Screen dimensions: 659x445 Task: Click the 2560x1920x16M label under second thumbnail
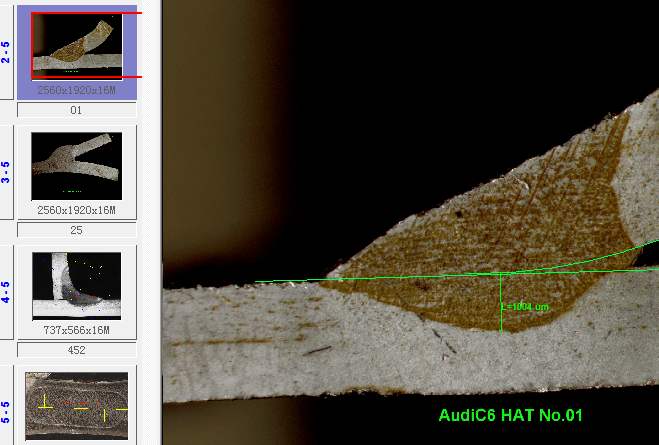click(76, 210)
